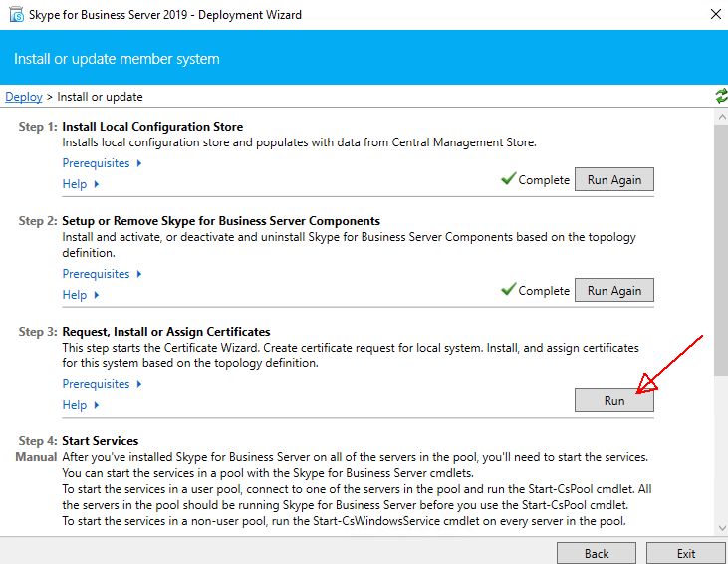Run the Certificate Wizard in Step 3

pos(614,400)
